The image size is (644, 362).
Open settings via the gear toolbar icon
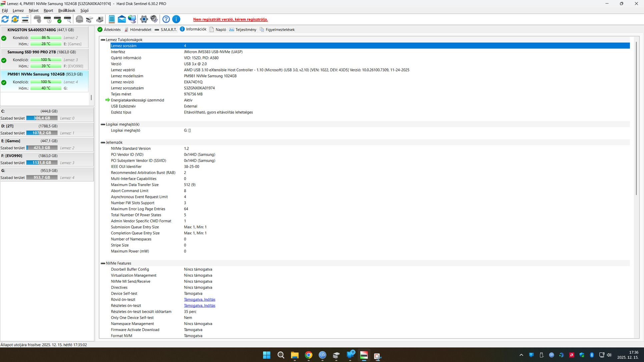144,19
